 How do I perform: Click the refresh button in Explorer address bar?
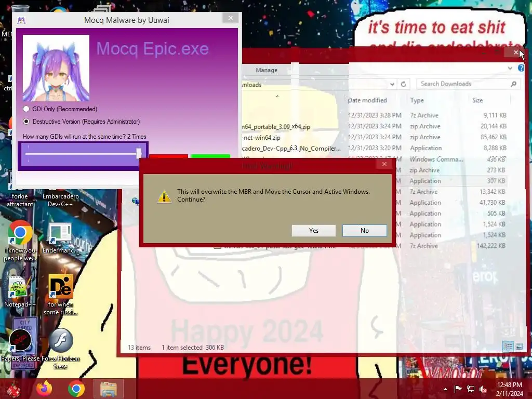403,84
